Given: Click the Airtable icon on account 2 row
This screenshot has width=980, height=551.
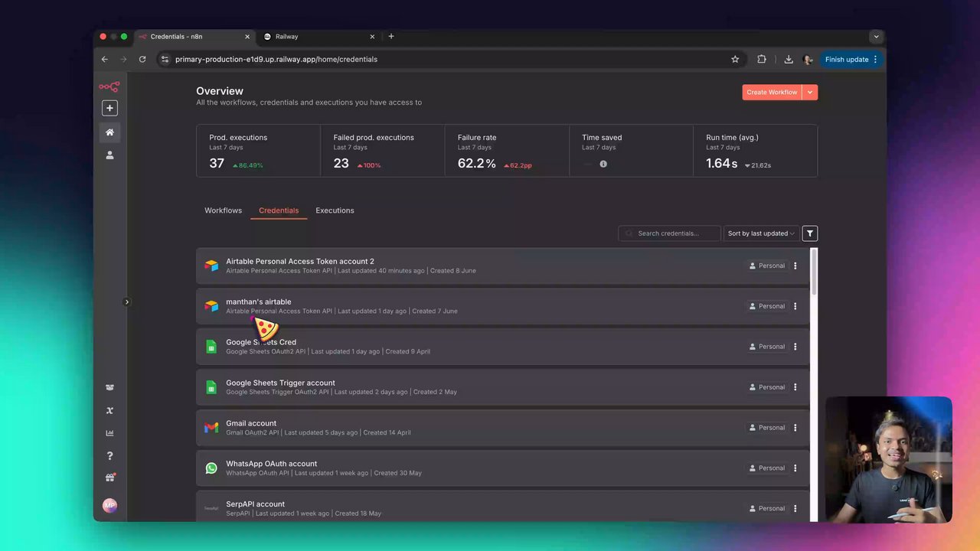Looking at the screenshot, I should click(x=211, y=266).
